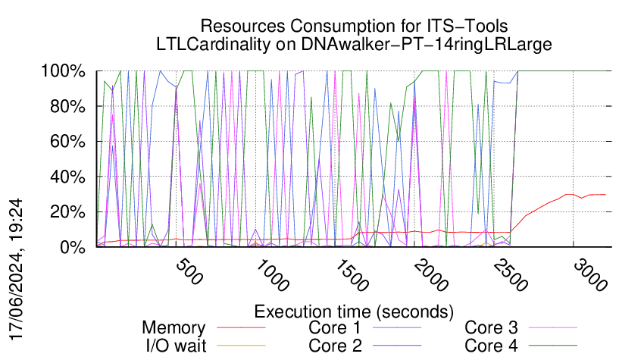The image size is (644, 360).
Task: Click the 80% y-axis label
Action: [x=67, y=106]
